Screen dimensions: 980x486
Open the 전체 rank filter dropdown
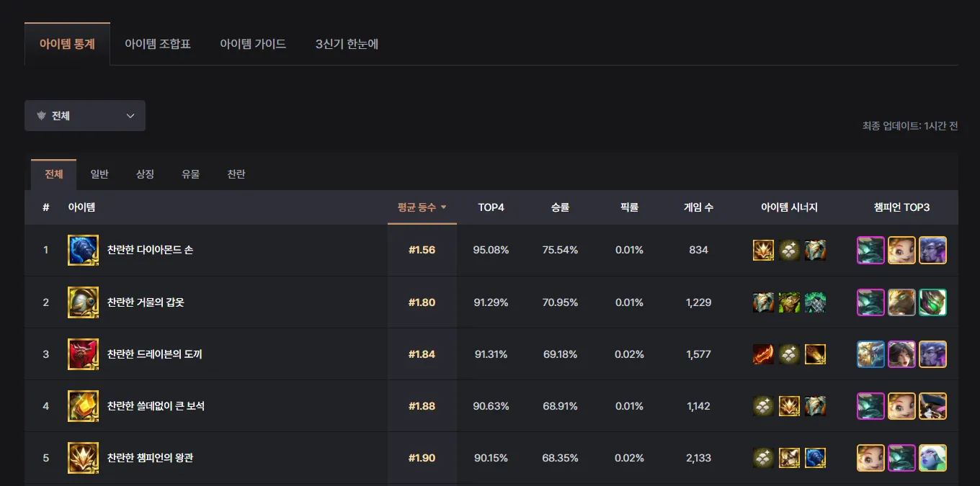click(x=85, y=116)
